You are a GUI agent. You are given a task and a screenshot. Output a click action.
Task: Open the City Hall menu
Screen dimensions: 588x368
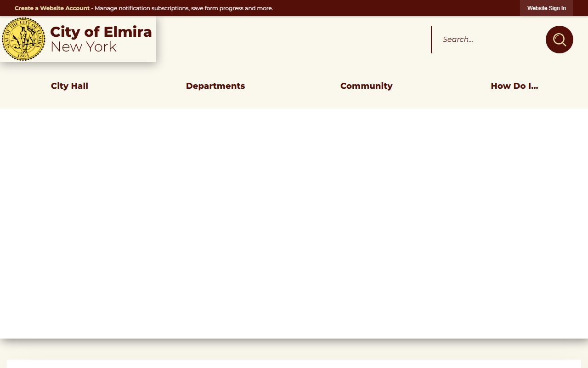pyautogui.click(x=69, y=86)
